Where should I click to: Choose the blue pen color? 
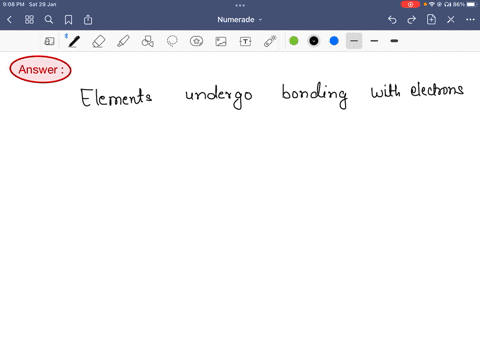(334, 41)
